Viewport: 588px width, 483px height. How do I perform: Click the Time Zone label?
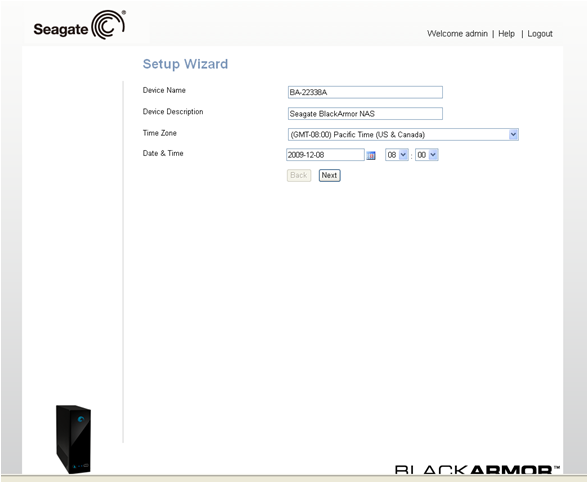159,133
